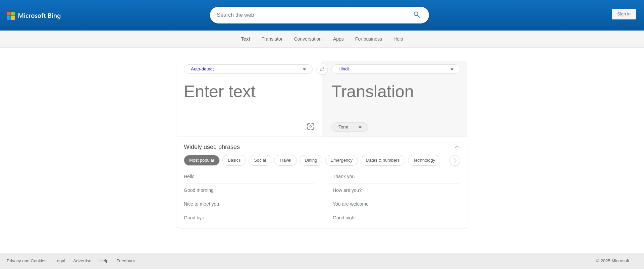Open the Advertise footer link
Viewport: 644px width, 269px height.
[x=82, y=261]
